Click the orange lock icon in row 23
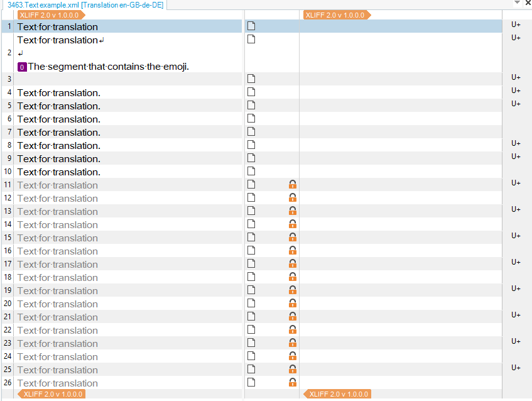 (x=293, y=343)
